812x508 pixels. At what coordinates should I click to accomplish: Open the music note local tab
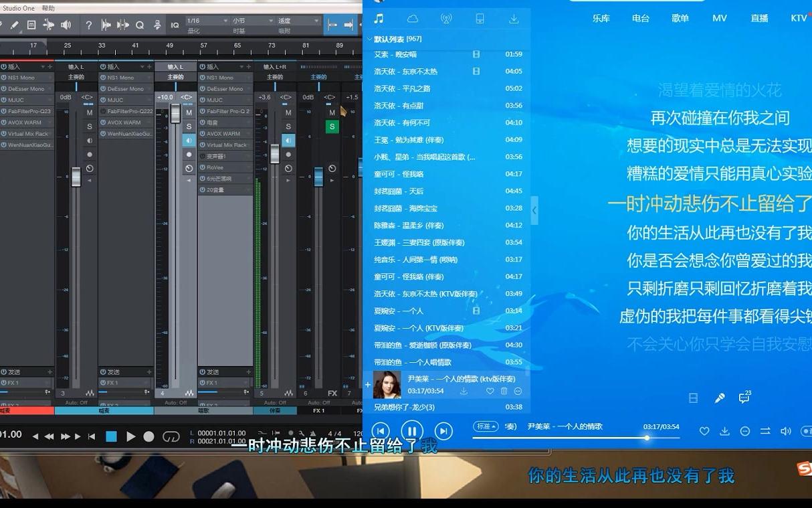coord(379,19)
